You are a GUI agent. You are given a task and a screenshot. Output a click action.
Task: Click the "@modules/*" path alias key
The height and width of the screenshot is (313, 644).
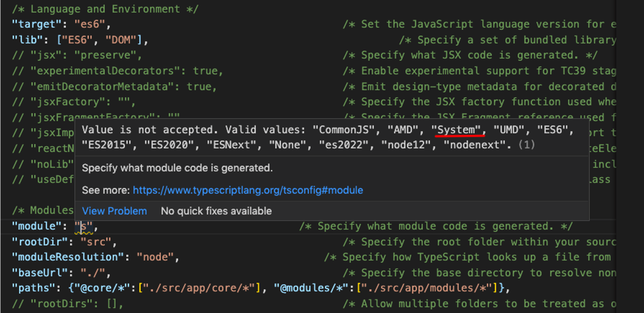tap(311, 288)
